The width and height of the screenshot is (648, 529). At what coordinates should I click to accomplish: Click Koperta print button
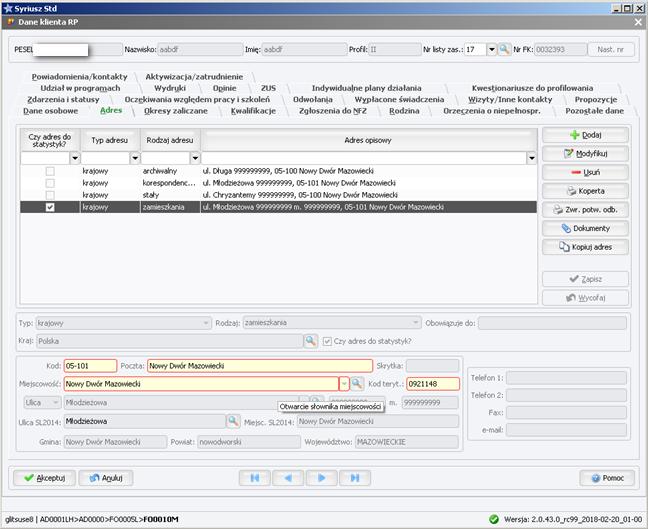point(585,191)
